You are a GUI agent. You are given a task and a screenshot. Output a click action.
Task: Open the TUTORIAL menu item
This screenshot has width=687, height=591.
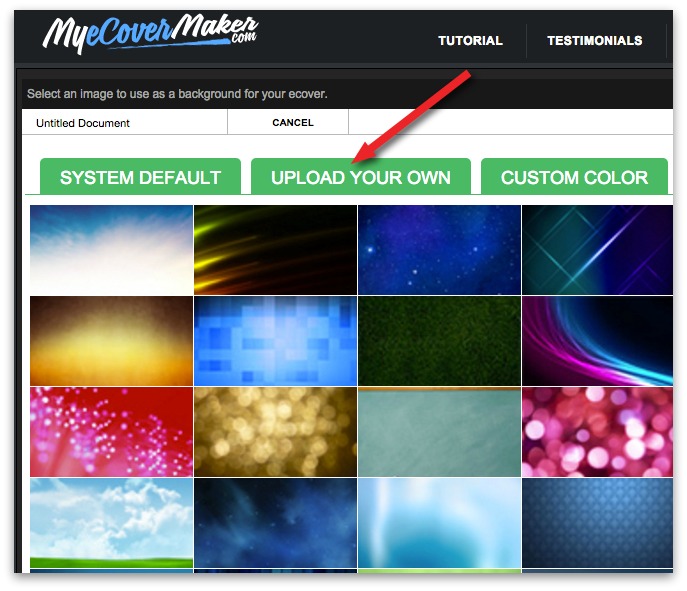(x=470, y=41)
